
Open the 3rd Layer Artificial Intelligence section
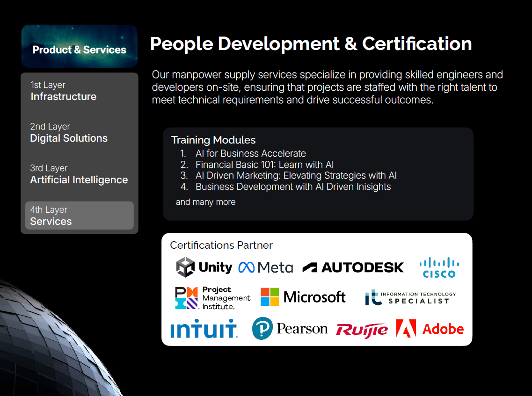coord(79,174)
